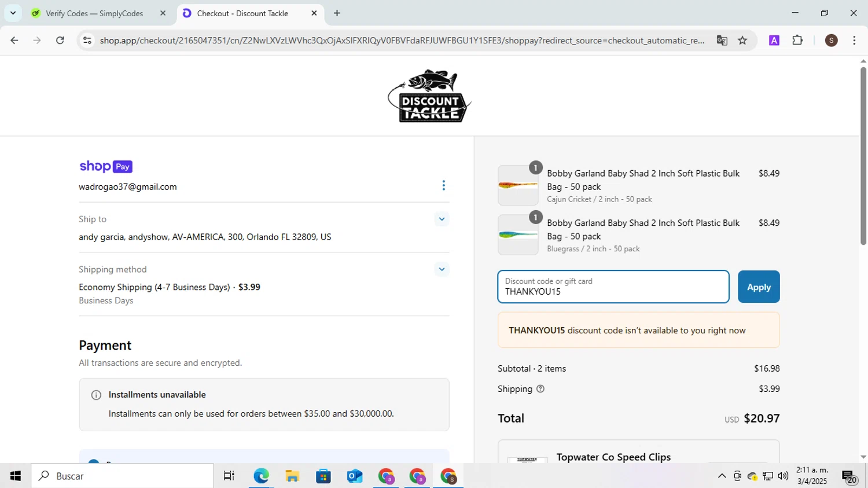Image resolution: width=868 pixels, height=488 pixels.
Task: Open the Chrome three-dot menu
Action: point(854,41)
